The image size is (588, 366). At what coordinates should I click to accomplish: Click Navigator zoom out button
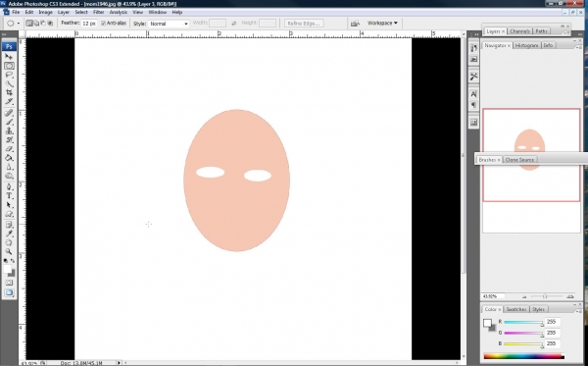(x=524, y=296)
